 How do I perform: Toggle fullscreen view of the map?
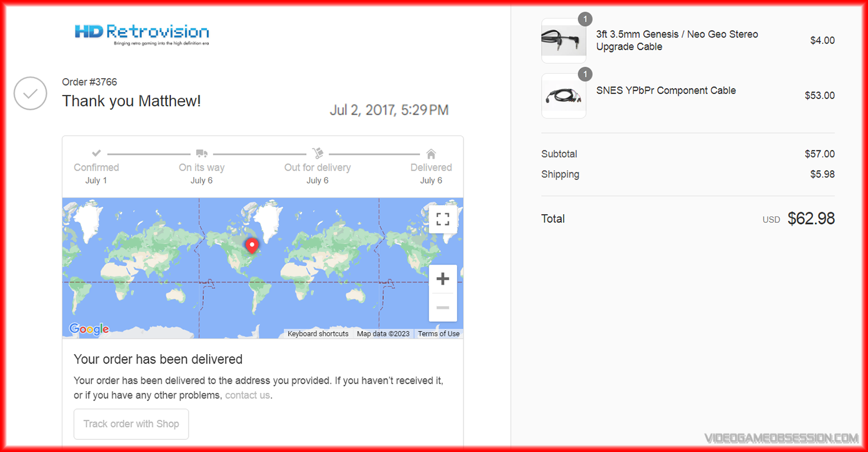click(443, 219)
